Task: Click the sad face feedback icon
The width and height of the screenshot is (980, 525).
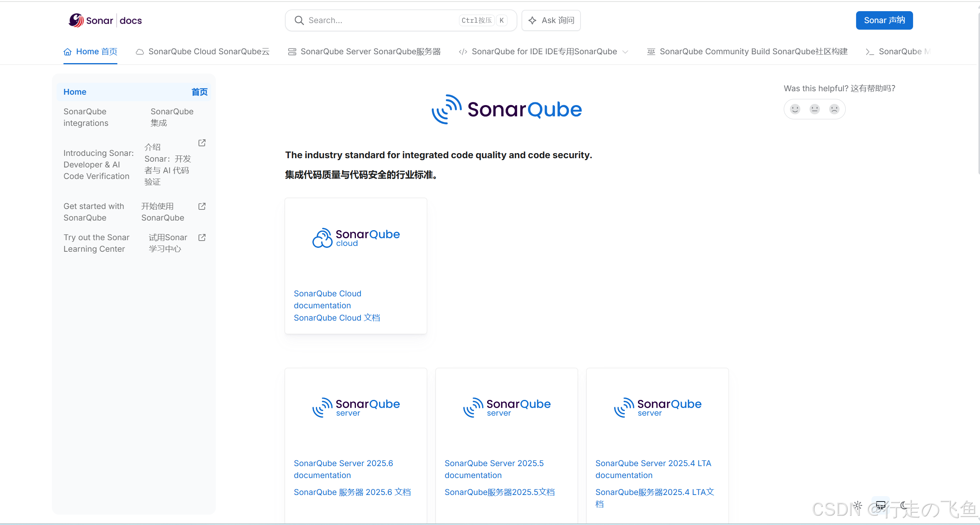Action: [x=834, y=109]
